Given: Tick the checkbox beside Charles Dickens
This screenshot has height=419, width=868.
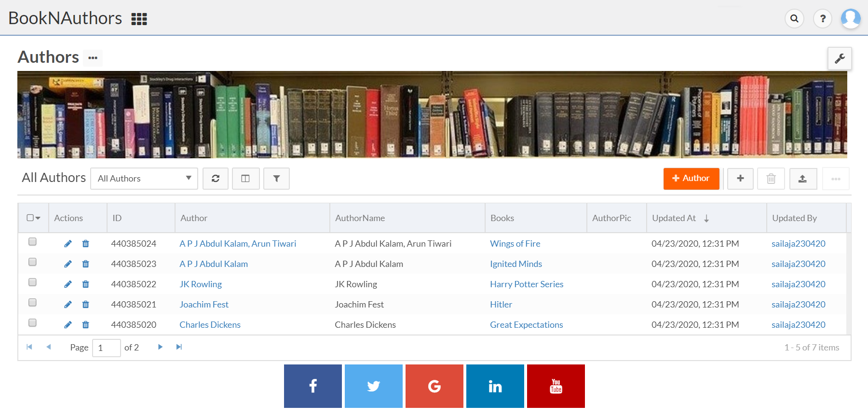Looking at the screenshot, I should [32, 323].
